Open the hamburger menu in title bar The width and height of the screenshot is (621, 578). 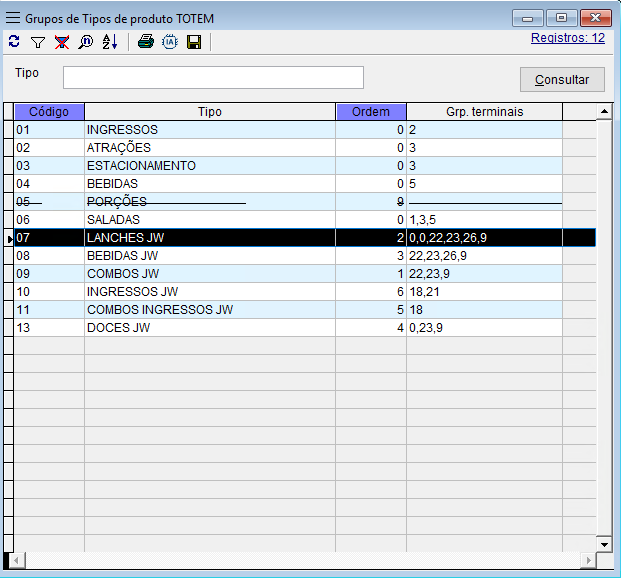click(13, 18)
